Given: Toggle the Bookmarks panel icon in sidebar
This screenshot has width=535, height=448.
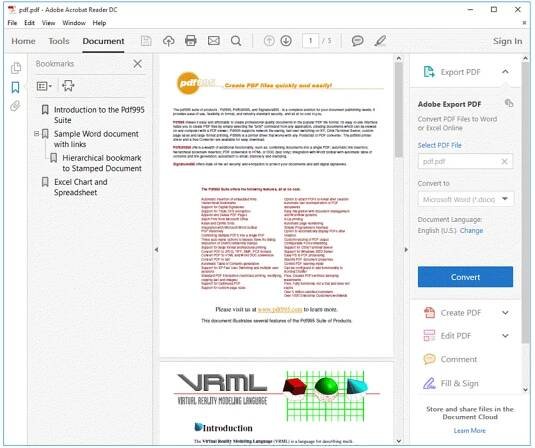Looking at the screenshot, I should 15,87.
